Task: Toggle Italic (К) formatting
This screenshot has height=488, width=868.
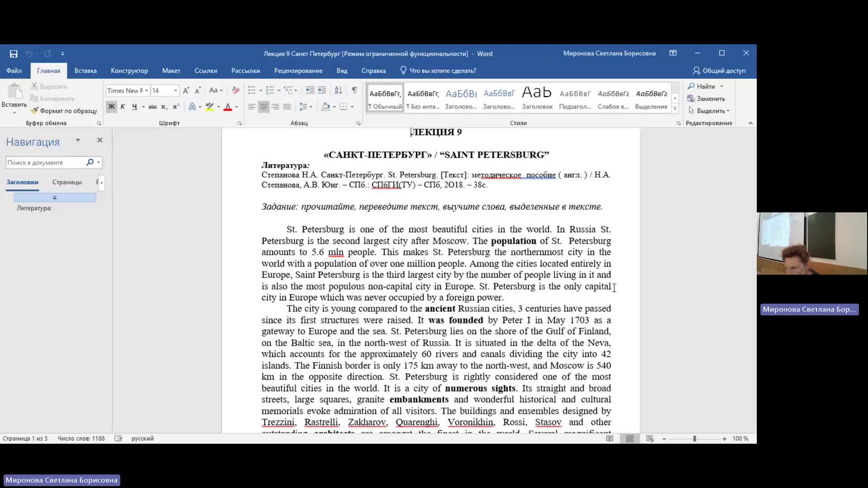Action: 123,107
